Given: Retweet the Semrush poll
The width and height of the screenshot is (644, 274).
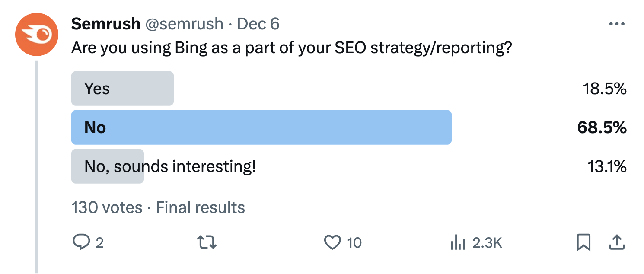Looking at the screenshot, I should (x=207, y=243).
